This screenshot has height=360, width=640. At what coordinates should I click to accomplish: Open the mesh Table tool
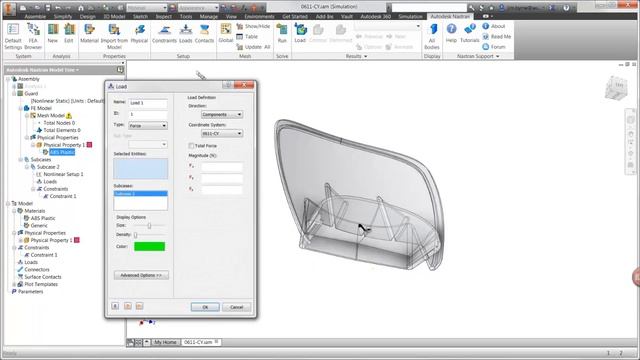click(247, 36)
